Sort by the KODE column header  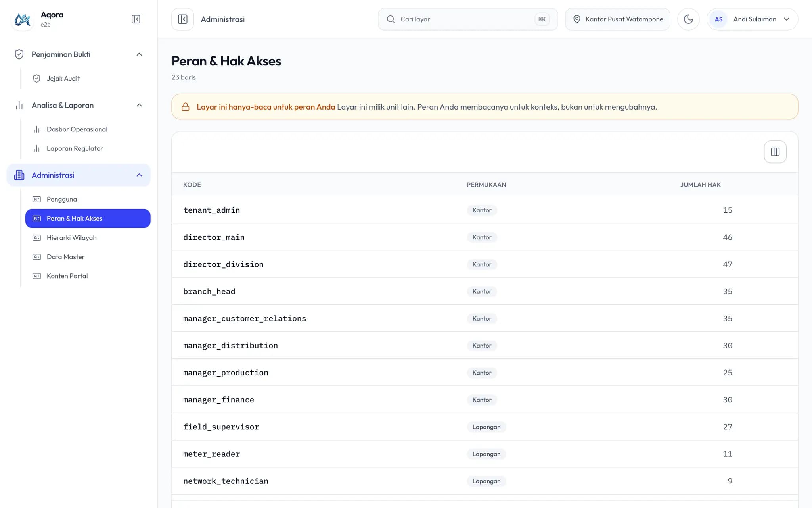[192, 185]
